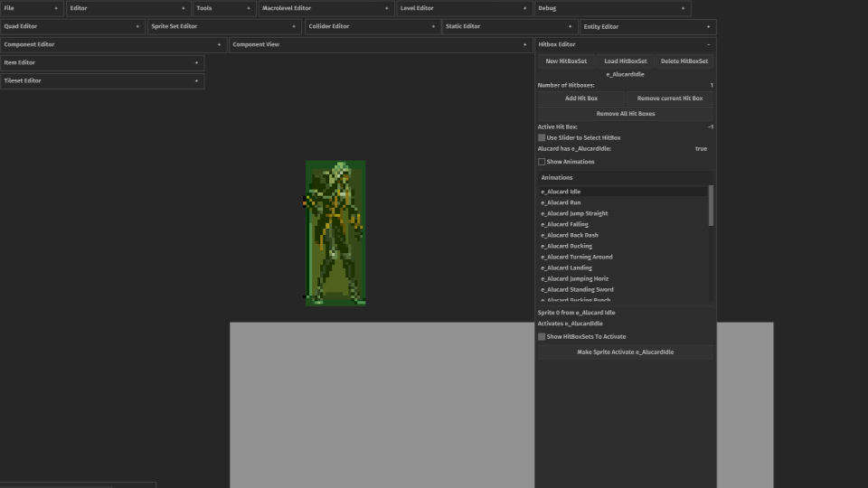This screenshot has width=868, height=488.
Task: Toggle the Show Animations checkbox
Action: [x=542, y=162]
